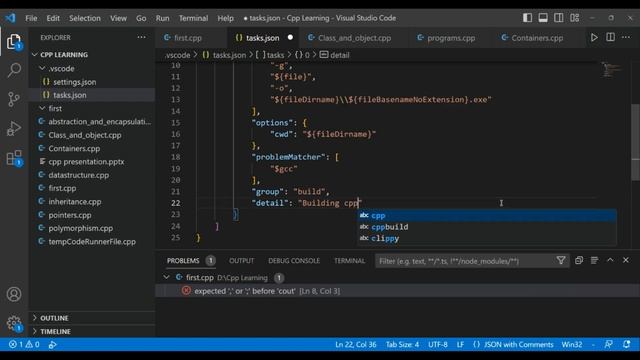Open editor more actions ellipsis
This screenshot has height=360, width=640.
click(626, 37)
